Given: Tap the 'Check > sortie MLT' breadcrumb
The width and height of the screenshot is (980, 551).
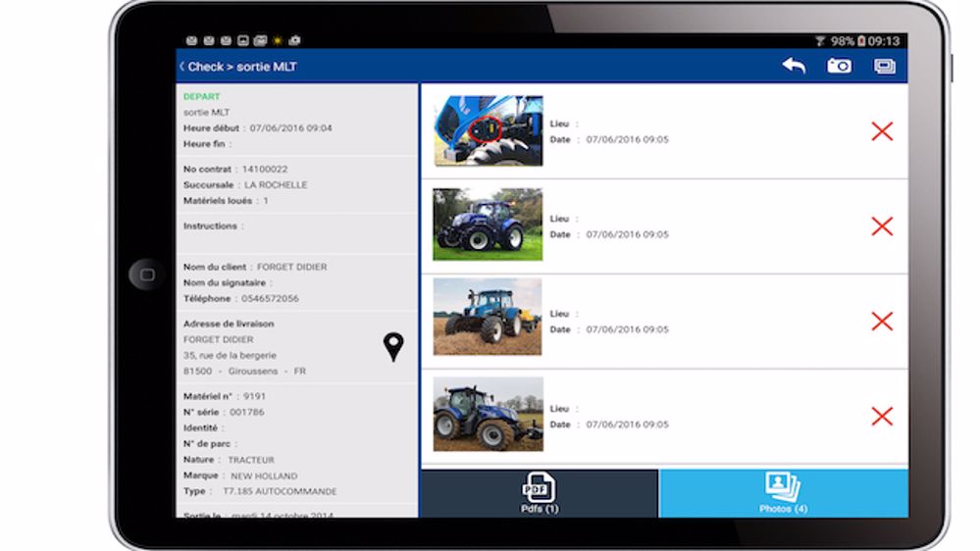Looking at the screenshot, I should coord(242,67).
